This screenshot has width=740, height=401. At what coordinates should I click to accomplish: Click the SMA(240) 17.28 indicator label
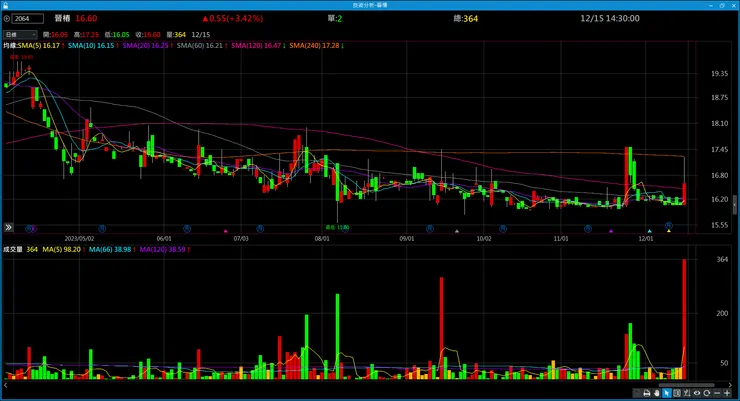pyautogui.click(x=316, y=46)
